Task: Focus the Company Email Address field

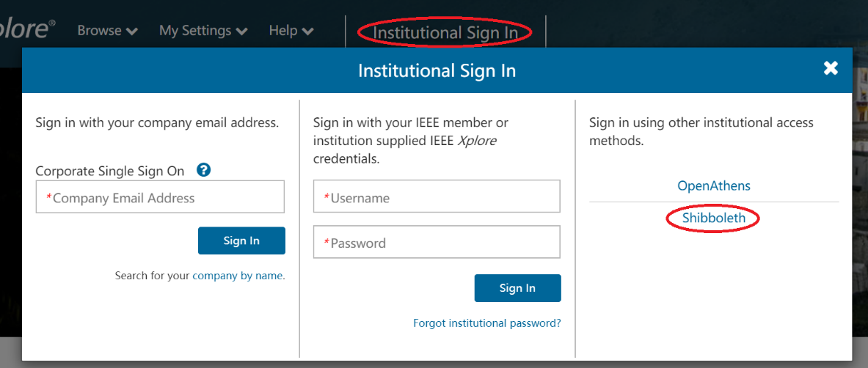Action: pyautogui.click(x=160, y=198)
